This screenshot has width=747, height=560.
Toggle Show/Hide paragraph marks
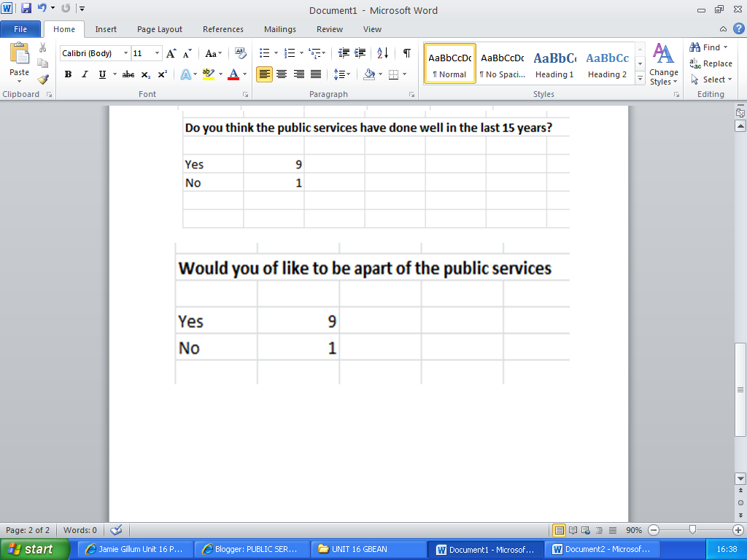407,52
